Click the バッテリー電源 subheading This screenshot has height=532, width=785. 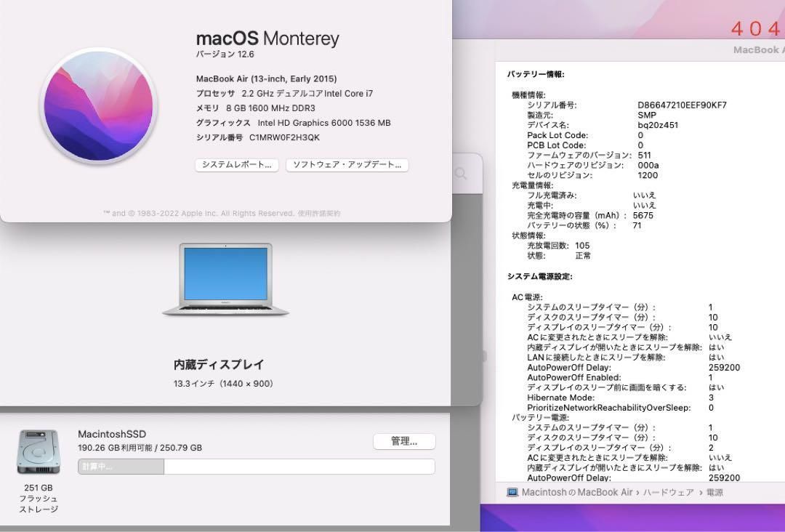tap(540, 417)
